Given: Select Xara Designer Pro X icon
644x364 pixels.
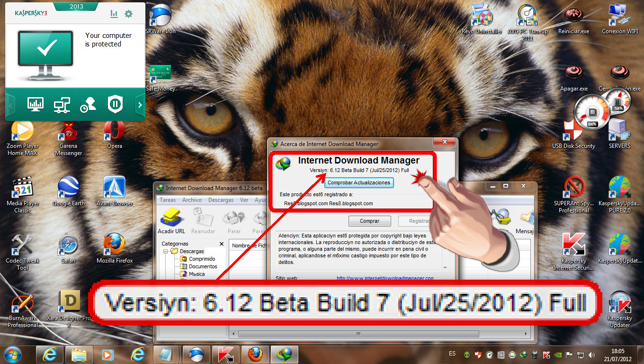Looking at the screenshot, I should 69,309.
